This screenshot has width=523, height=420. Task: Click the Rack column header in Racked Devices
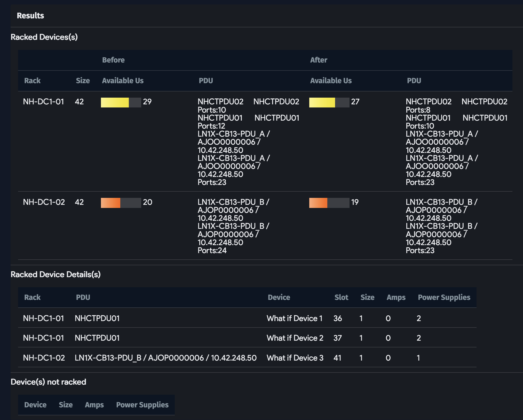click(32, 81)
